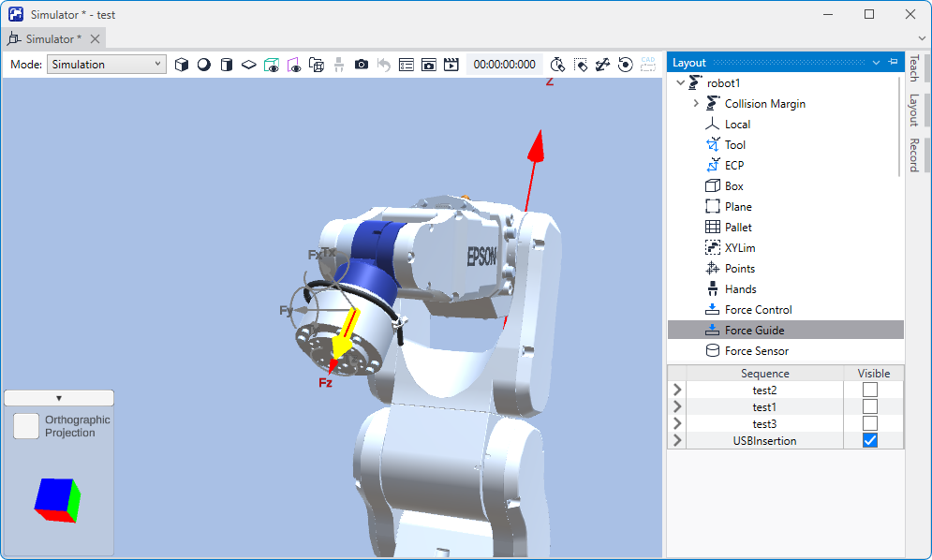Select the Tool item in Layout tree
Viewport: 932px width, 560px height.
(734, 145)
